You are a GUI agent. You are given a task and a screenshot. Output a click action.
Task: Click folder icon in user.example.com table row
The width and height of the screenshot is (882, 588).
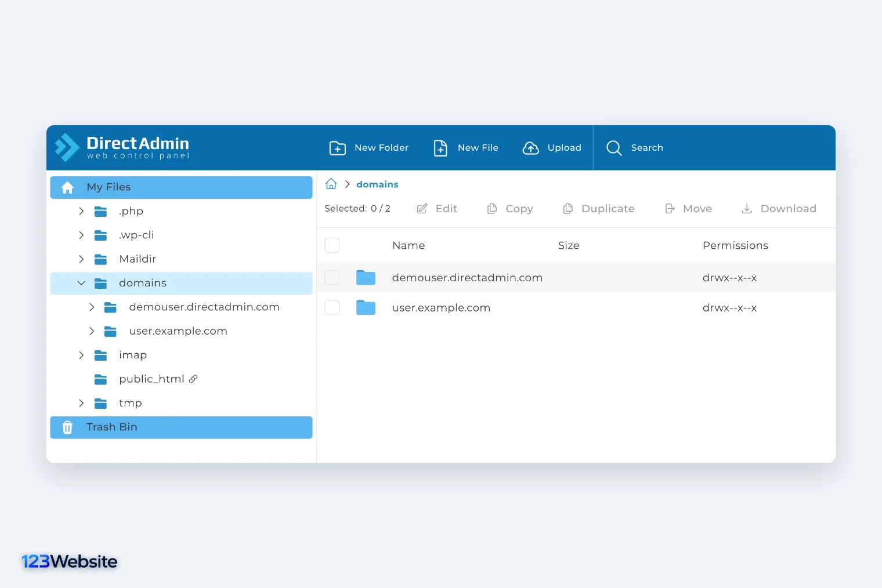pyautogui.click(x=366, y=307)
